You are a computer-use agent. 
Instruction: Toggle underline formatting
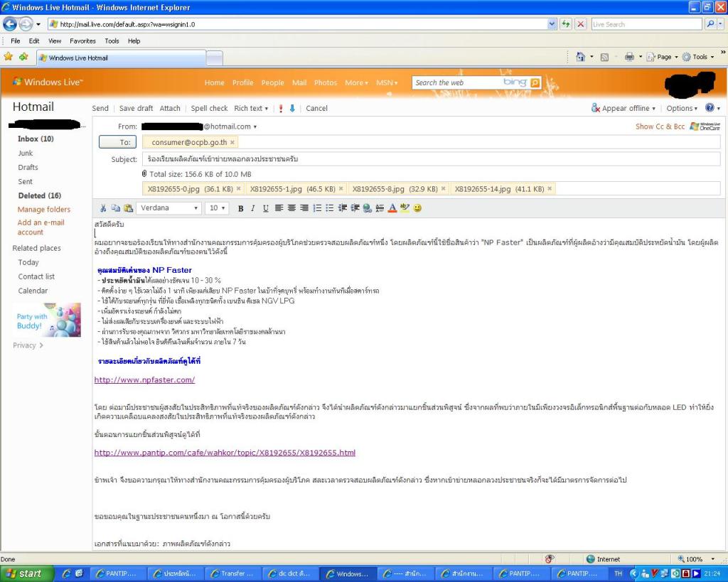(265, 208)
